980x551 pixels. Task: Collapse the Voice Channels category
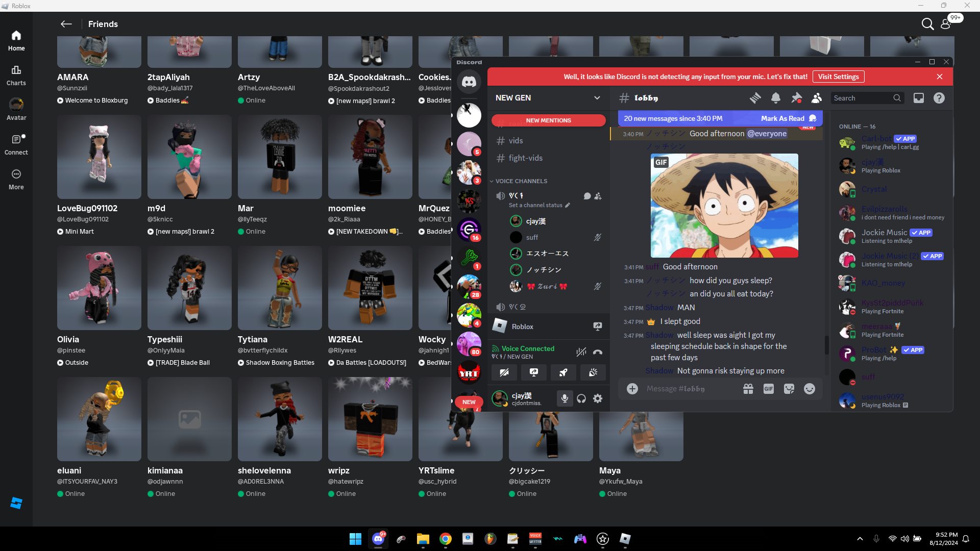tap(521, 181)
